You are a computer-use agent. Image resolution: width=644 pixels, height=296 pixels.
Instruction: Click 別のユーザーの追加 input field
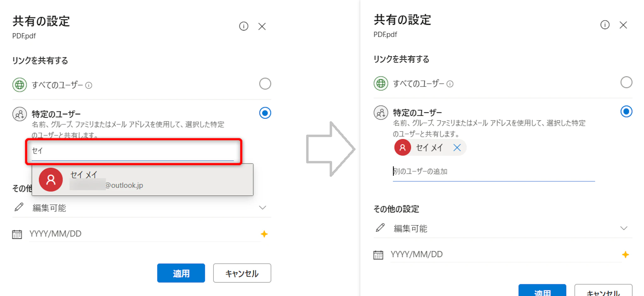tap(493, 172)
